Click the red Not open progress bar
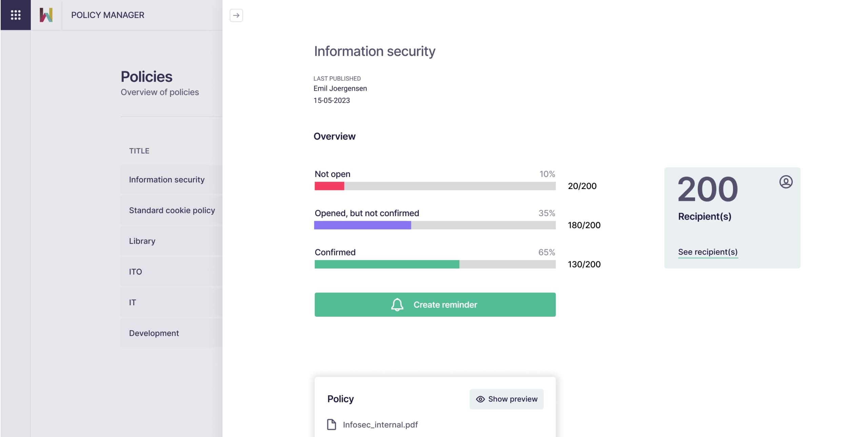Viewport: 868px width, 437px height. [329, 186]
